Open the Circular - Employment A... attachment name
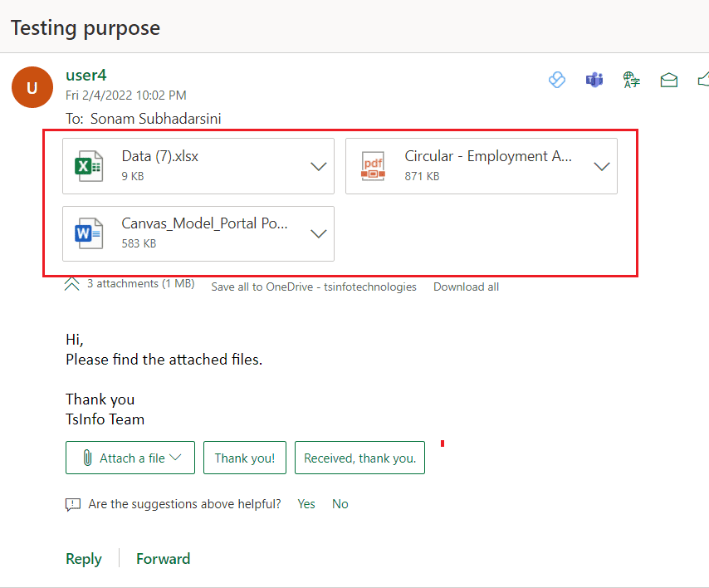The width and height of the screenshot is (709, 588). pos(488,156)
